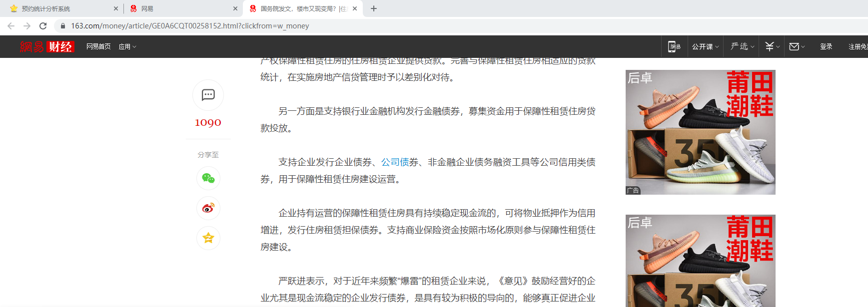Viewport: 868px width, 307px height.
Task: Open the first 莆田潮鞋 sneaker ad
Action: [700, 132]
